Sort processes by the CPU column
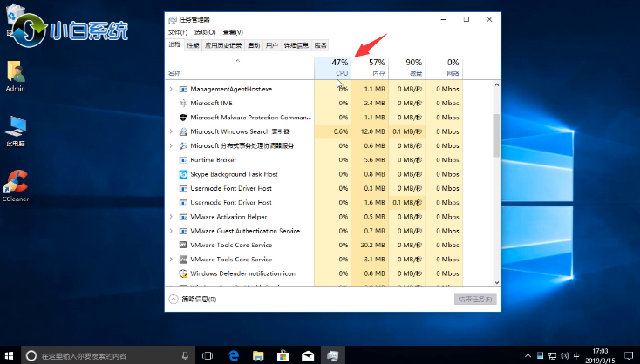Screen dimensions: 640x364 point(333,68)
